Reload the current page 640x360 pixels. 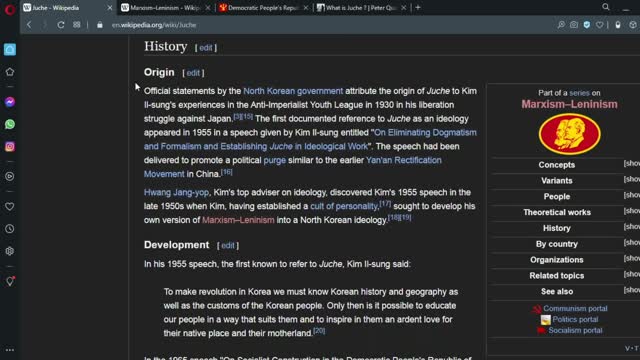coord(60,25)
